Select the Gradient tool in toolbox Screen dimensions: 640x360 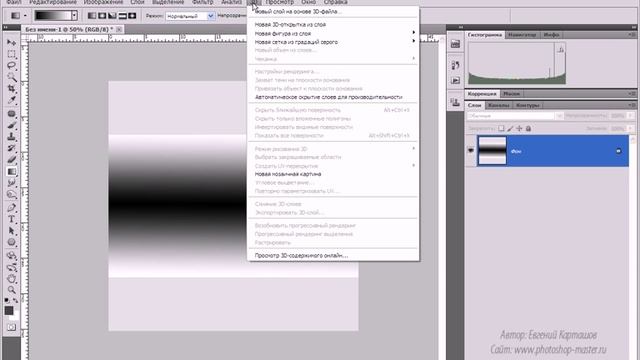point(11,171)
